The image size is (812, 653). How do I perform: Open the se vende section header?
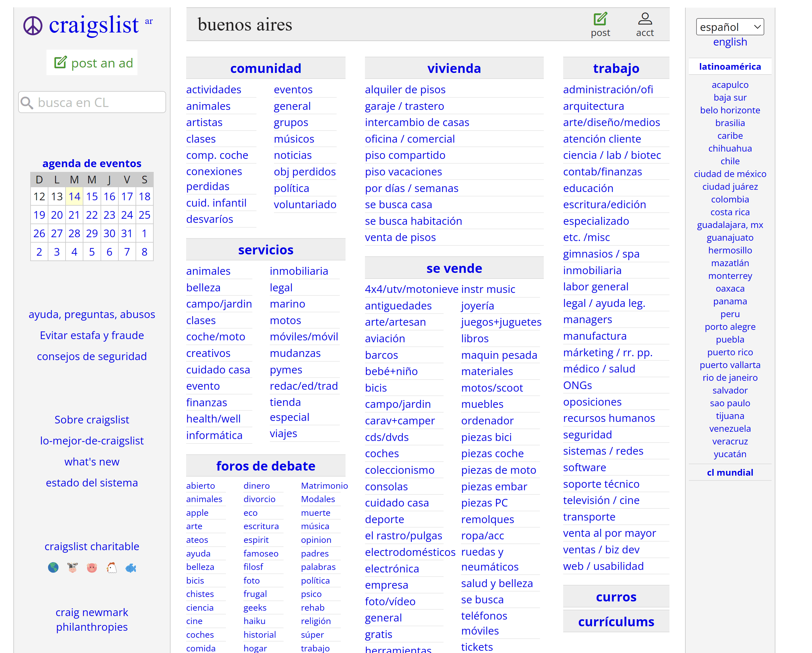pos(454,268)
